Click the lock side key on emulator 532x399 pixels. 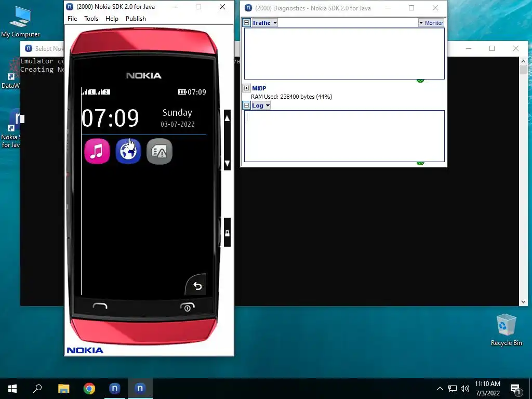pos(228,233)
